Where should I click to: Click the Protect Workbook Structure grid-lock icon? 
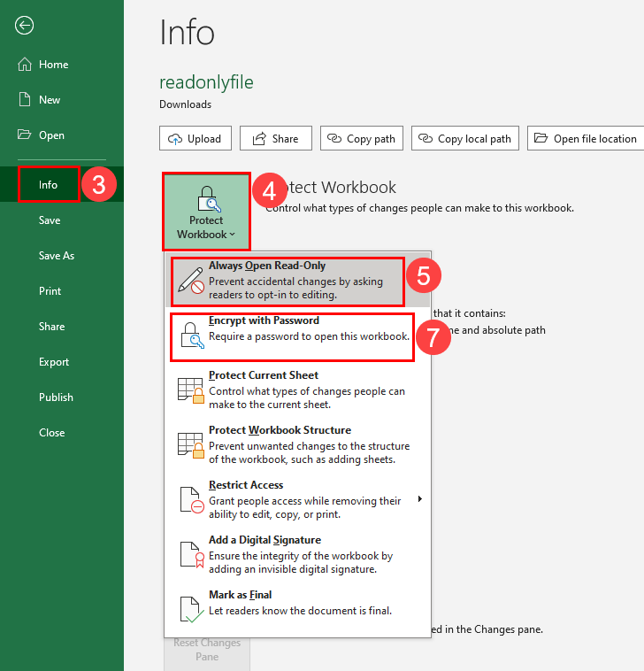pyautogui.click(x=191, y=445)
